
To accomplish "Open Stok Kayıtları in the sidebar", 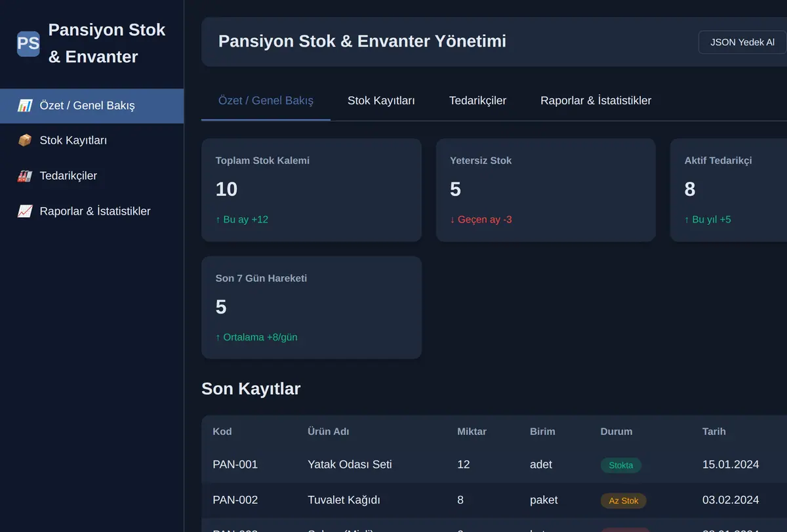I will (92, 140).
